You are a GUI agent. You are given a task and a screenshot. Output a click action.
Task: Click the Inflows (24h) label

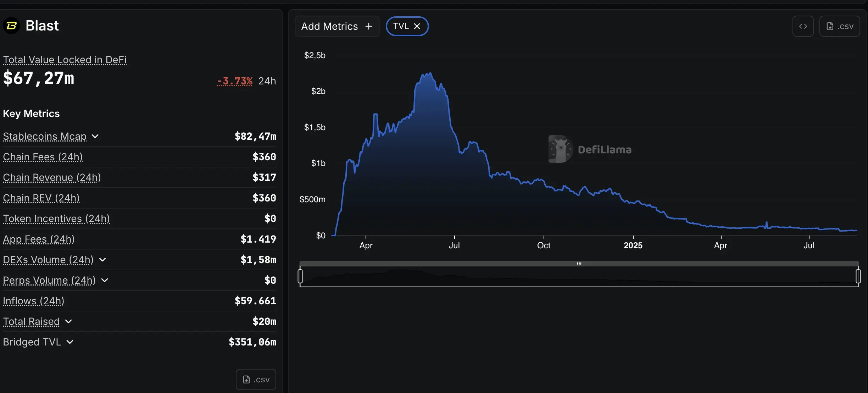[34, 301]
